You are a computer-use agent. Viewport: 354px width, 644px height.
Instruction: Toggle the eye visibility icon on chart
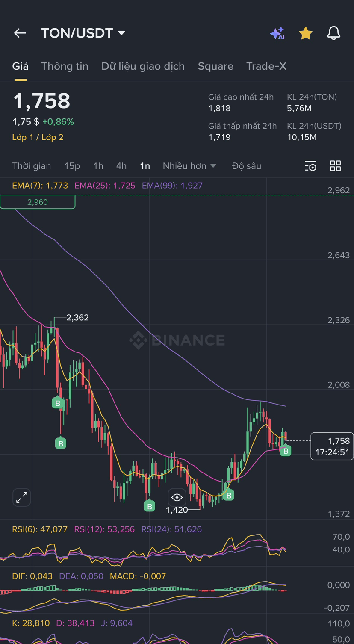[177, 497]
